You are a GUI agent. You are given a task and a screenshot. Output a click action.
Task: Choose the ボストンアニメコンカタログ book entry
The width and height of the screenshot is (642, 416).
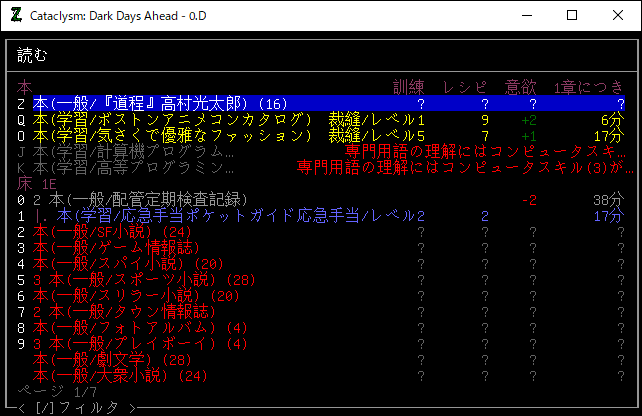point(172,120)
